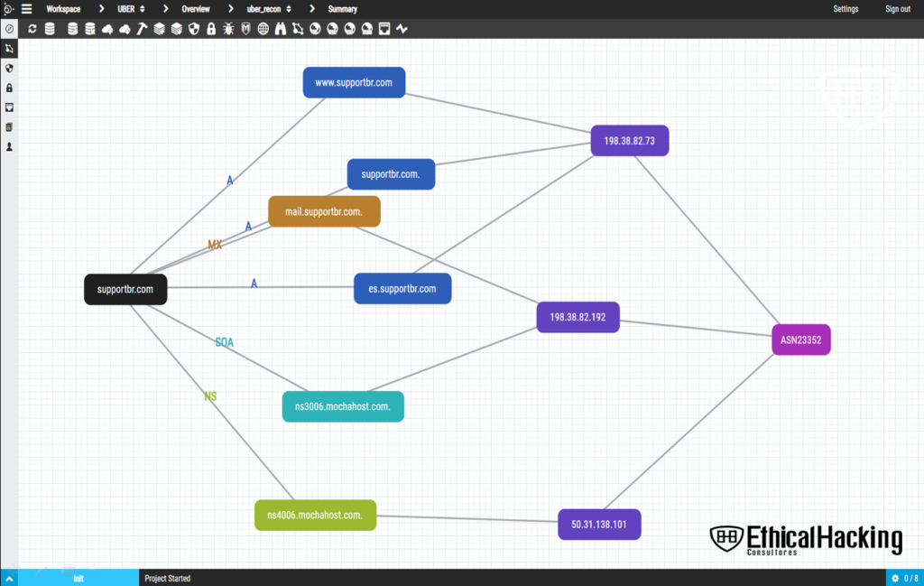Open Settings in the top bar
Screen dimensions: 924x586
pyautogui.click(x=845, y=9)
